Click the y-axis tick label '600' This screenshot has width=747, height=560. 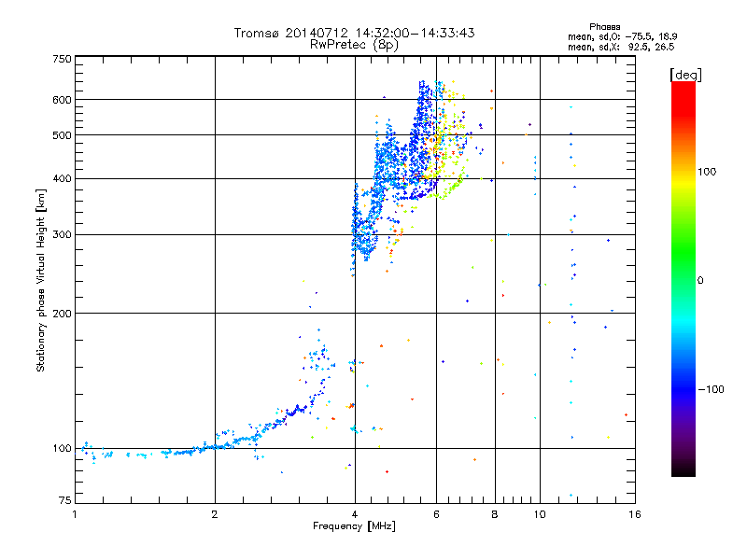click(62, 100)
